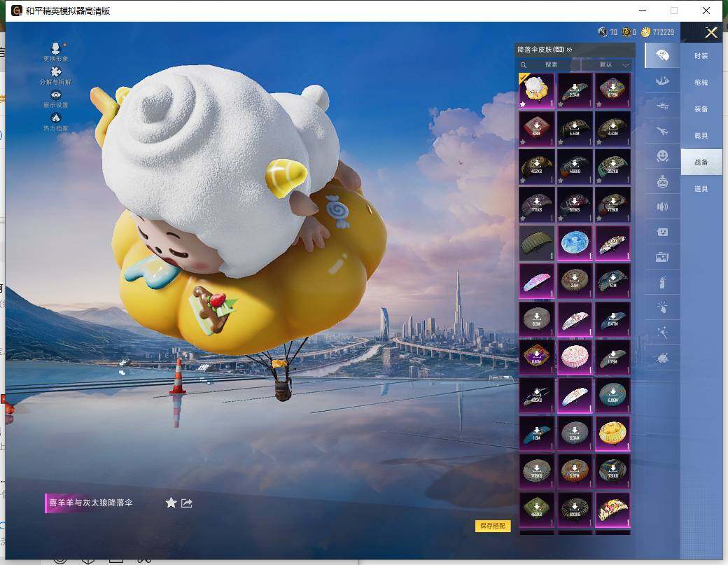Click the 喜羊羊与灰太狼降落伞 name label
The height and width of the screenshot is (565, 728).
tap(91, 503)
